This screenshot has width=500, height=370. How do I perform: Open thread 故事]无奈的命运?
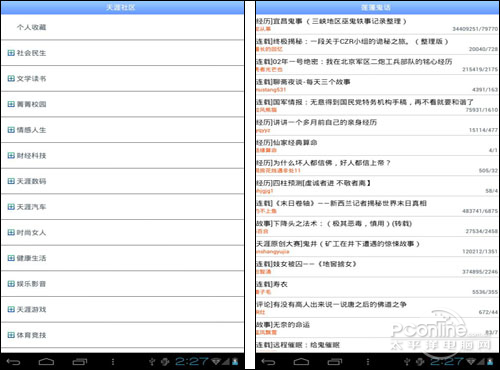[x=377, y=328]
